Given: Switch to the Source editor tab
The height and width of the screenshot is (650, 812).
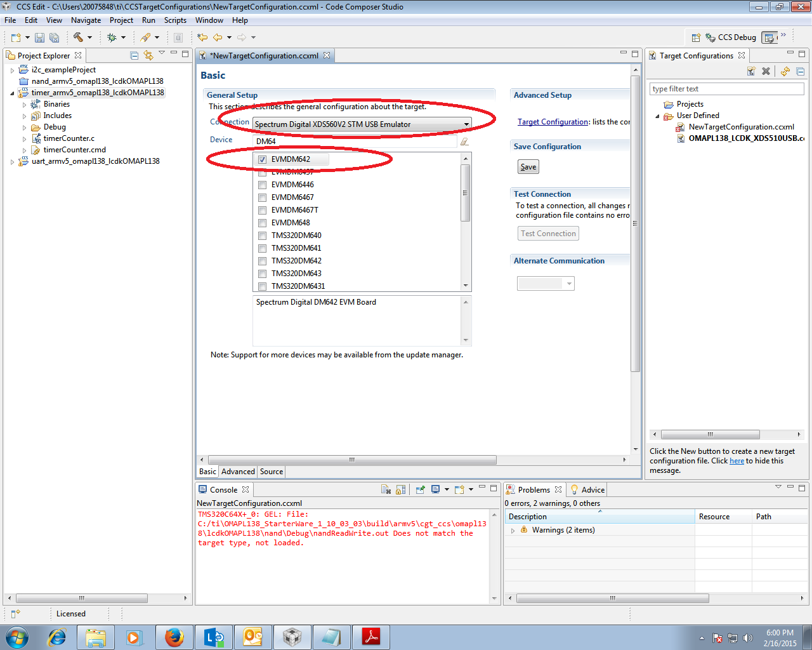Looking at the screenshot, I should click(272, 472).
